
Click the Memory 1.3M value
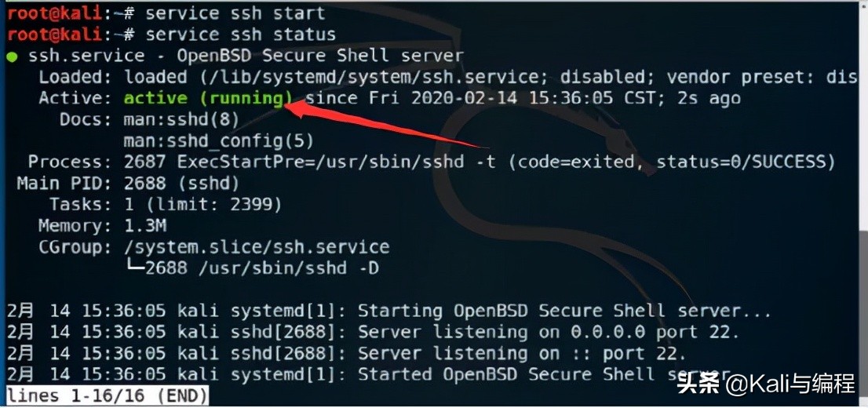(x=145, y=226)
